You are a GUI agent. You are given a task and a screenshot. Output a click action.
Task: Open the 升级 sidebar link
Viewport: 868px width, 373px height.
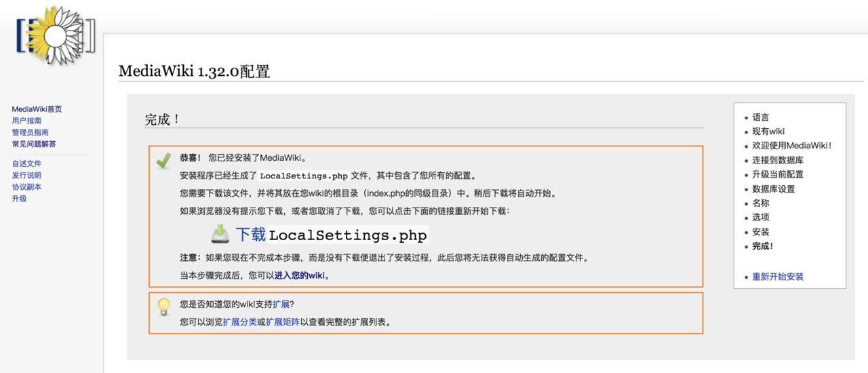[x=19, y=199]
